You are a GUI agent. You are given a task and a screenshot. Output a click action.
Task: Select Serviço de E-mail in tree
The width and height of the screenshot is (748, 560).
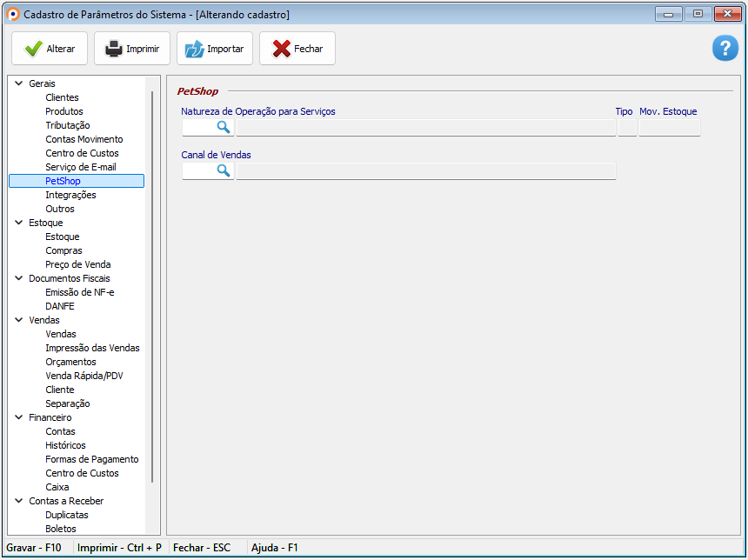(x=80, y=167)
